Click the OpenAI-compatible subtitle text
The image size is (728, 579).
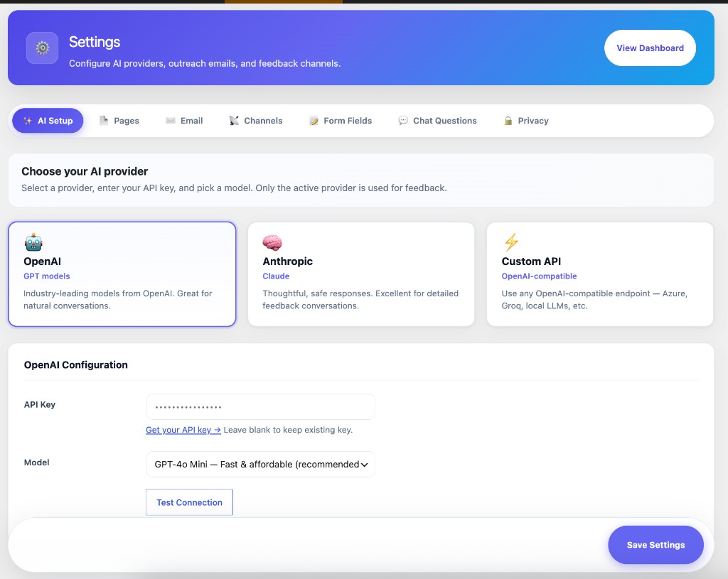[539, 276]
